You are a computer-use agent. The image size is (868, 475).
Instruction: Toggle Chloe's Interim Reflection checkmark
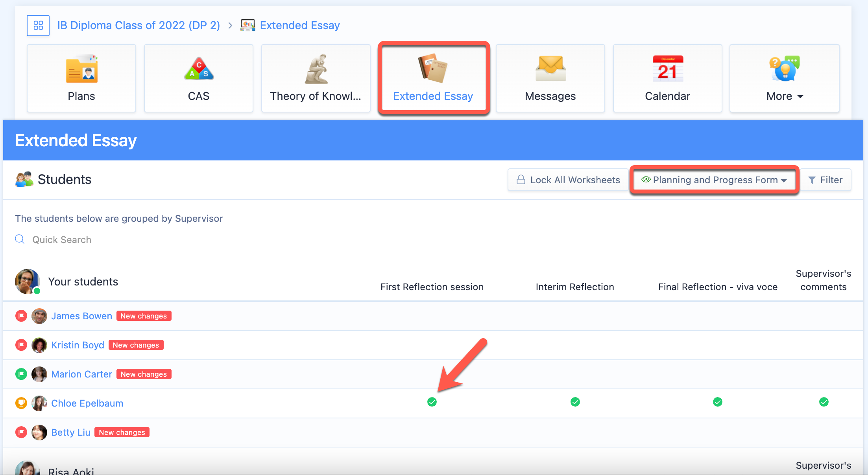(575, 402)
